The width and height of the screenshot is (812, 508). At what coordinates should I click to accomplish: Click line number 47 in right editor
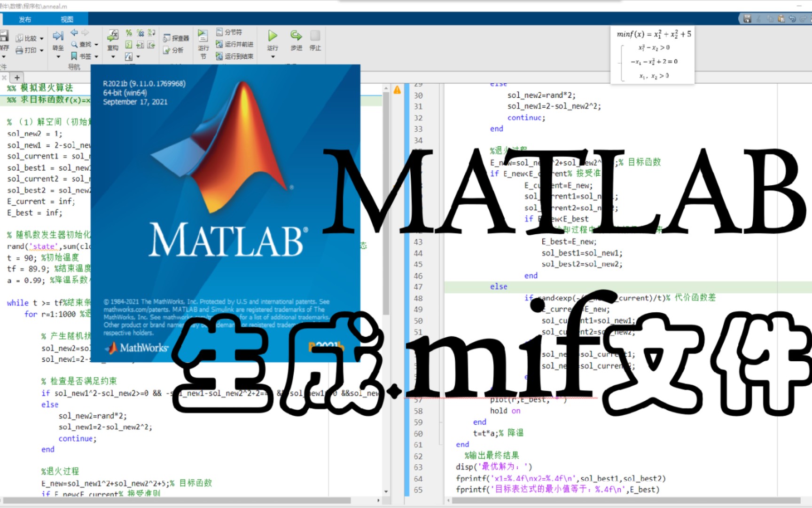pos(418,287)
